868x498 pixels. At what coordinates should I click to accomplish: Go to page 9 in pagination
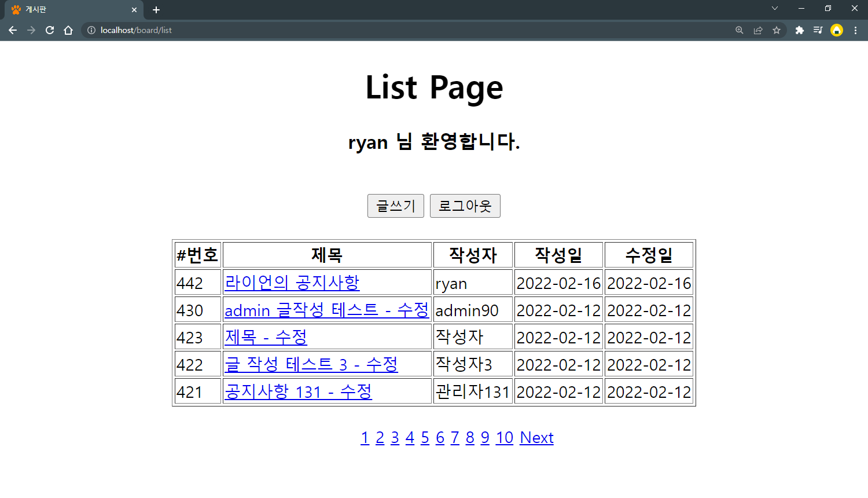(x=485, y=438)
